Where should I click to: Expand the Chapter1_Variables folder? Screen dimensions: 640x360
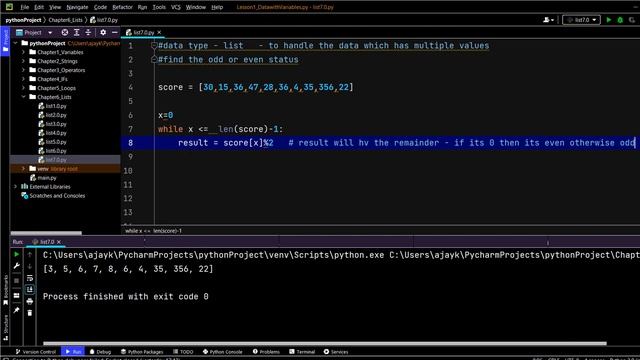click(x=23, y=52)
